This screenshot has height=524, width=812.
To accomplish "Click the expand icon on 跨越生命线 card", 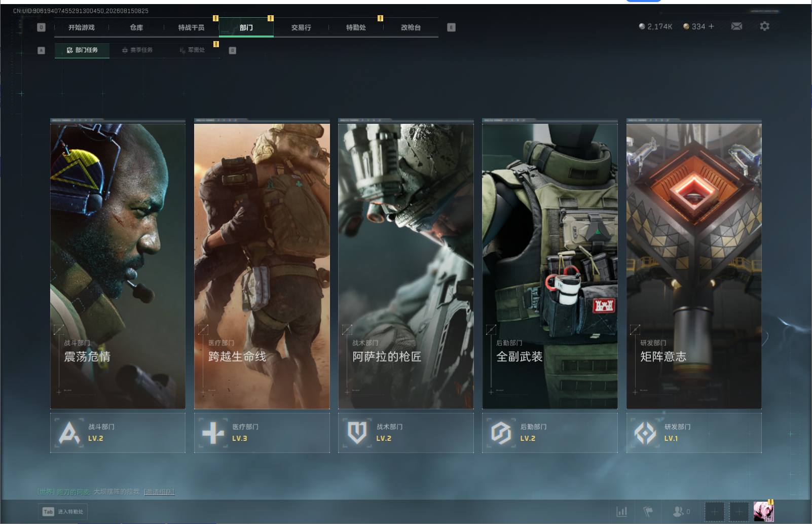I will click(x=203, y=330).
